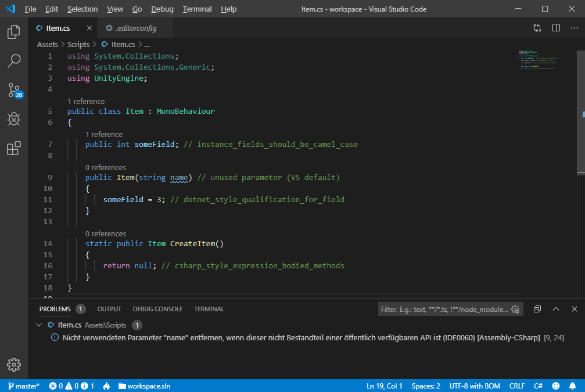Viewport: 585px width, 392px height.
Task: Click line number 11 in the gutter
Action: [48, 200]
